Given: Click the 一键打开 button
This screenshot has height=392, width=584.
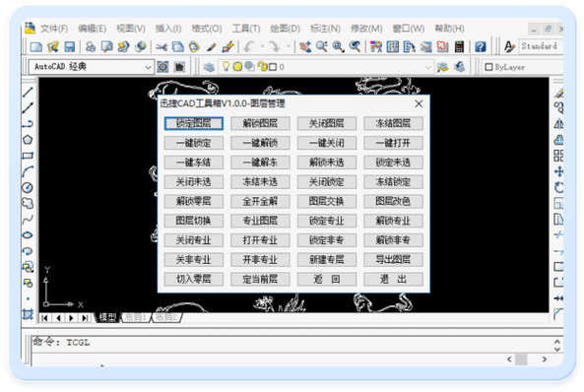Looking at the screenshot, I should tap(393, 143).
